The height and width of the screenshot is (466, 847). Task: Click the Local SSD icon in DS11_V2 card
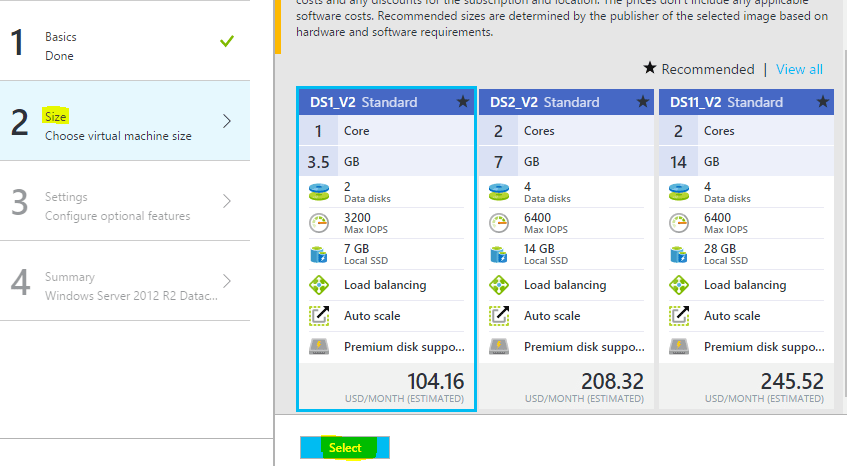coord(678,254)
